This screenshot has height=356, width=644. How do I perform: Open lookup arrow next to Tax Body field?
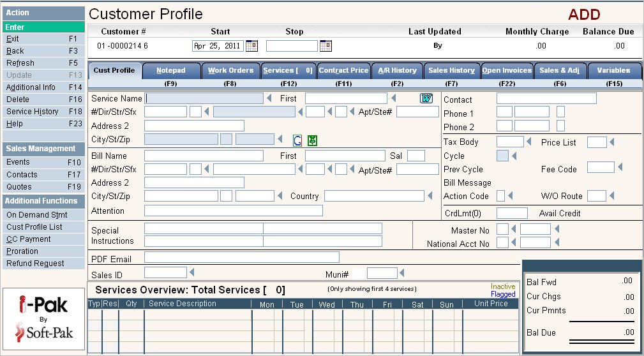point(528,142)
